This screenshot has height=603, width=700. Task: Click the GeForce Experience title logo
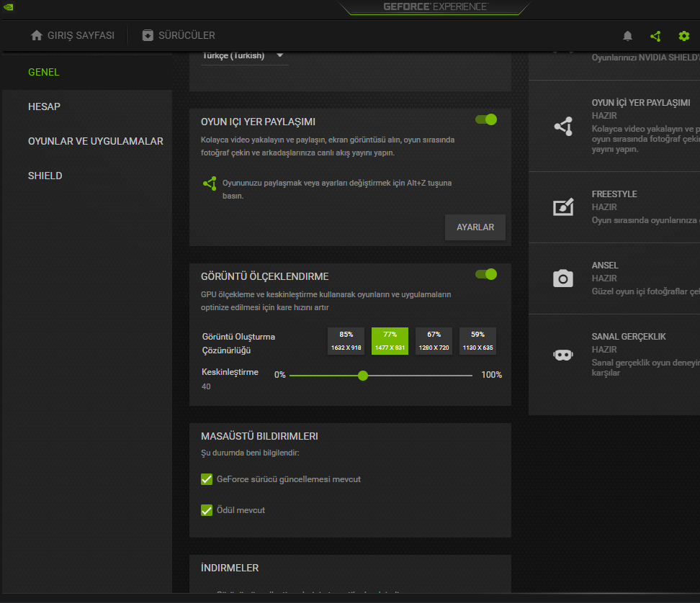coord(436,6)
